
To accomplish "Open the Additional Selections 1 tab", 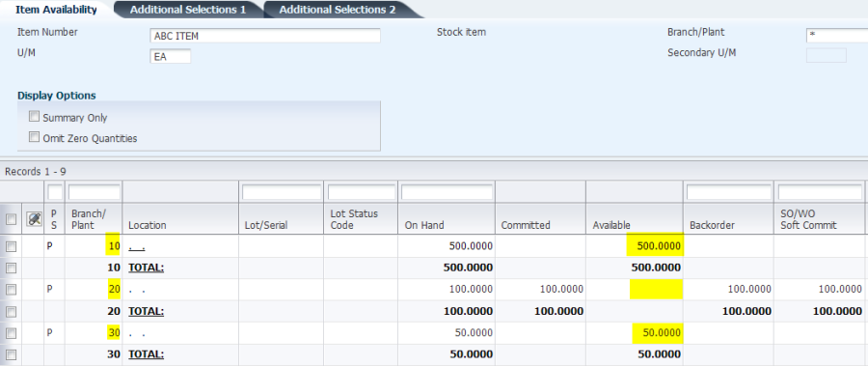I will pos(188,10).
